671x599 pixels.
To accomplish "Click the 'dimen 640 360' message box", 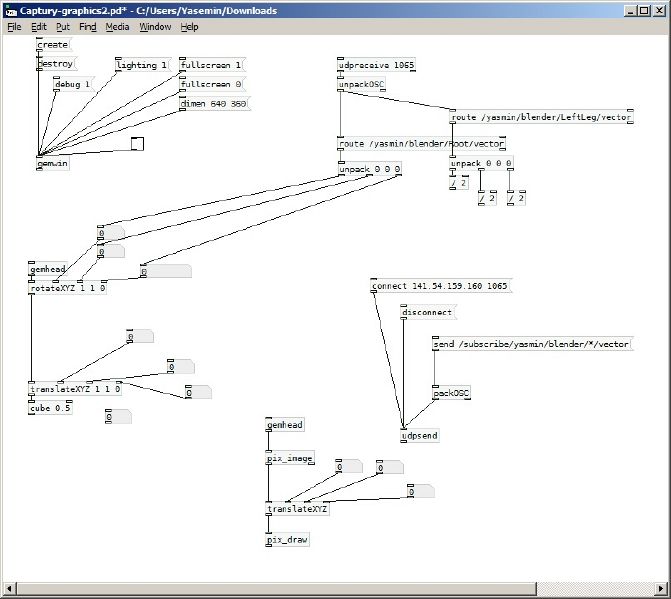I will coord(213,104).
